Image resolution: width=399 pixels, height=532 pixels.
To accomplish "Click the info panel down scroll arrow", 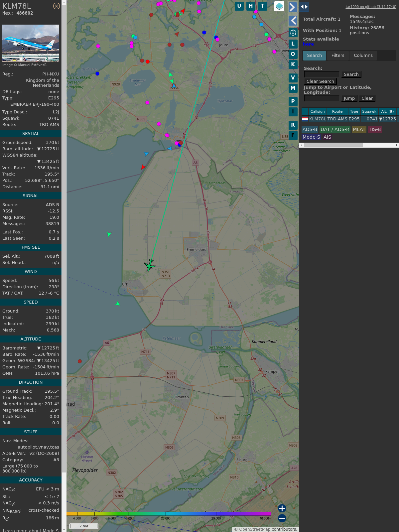I will [x=64, y=529].
